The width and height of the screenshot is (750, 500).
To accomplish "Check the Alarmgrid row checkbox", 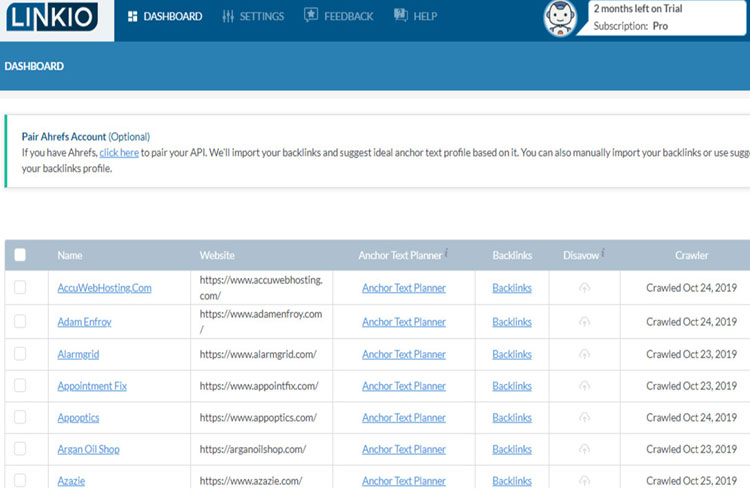I will point(20,354).
